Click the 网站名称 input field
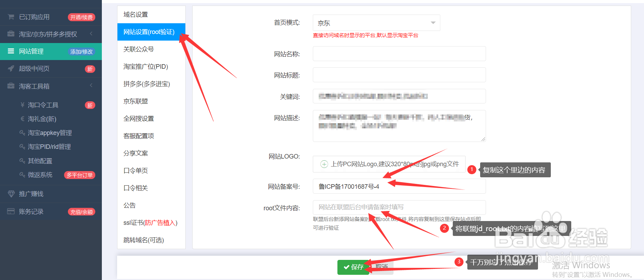644x280 pixels. (x=399, y=54)
